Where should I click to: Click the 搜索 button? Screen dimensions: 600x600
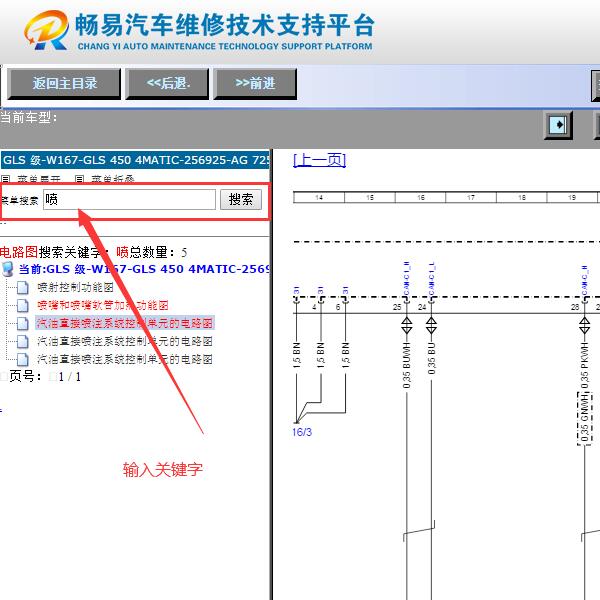241,199
